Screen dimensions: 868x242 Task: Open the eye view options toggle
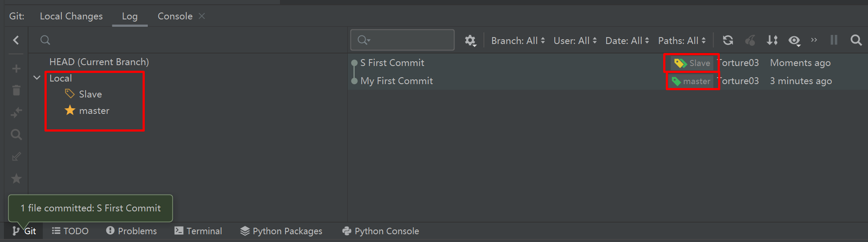[x=794, y=41]
